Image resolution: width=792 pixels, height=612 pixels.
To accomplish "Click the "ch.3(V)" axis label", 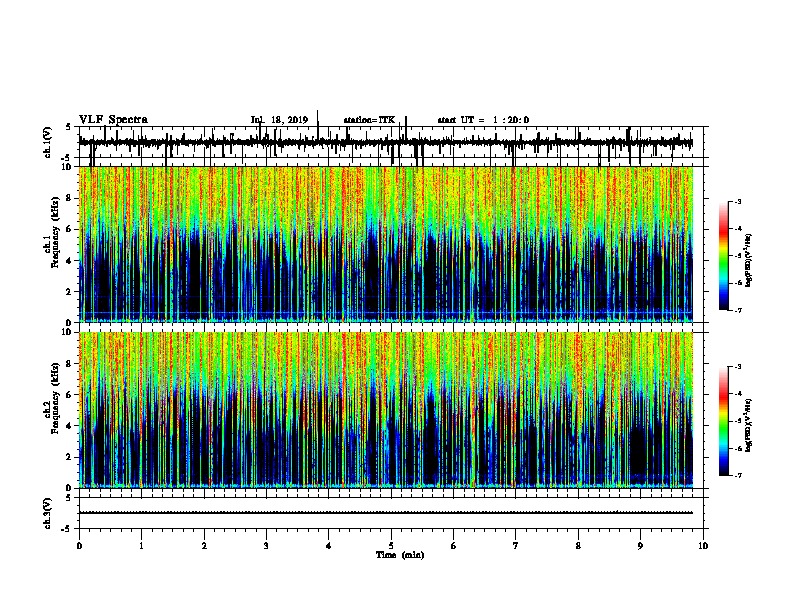I will [x=48, y=513].
